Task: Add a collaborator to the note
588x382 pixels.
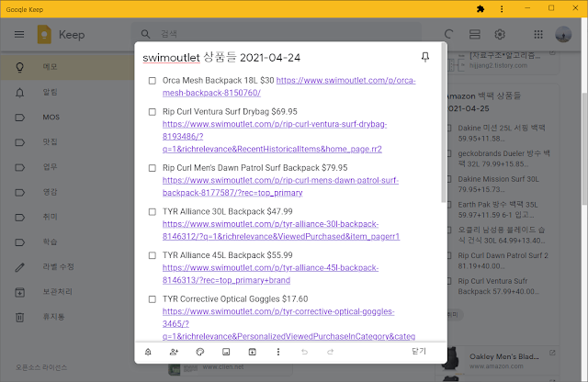Action: tap(174, 352)
